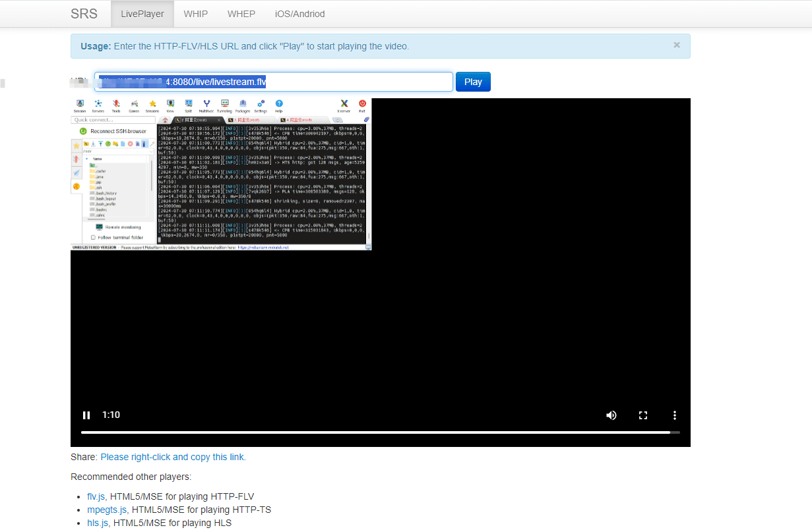The height and width of the screenshot is (532, 812).
Task: Click the MobaXterm Split icon in video
Action: pyautogui.click(x=189, y=105)
